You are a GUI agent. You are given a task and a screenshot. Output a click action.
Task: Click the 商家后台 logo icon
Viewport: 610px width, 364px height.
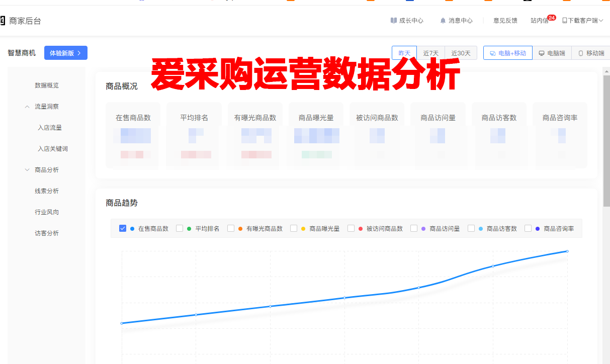(2, 21)
